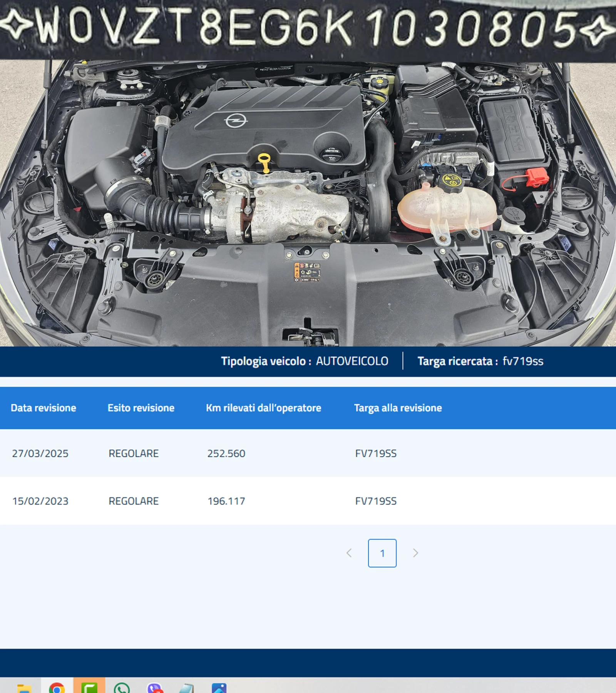
Task: Launch WhatsApp from the taskbar
Action: pos(122,688)
